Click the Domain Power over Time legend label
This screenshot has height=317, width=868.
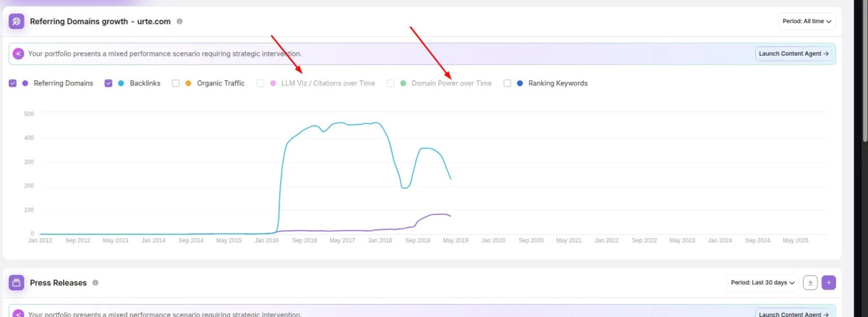[x=451, y=83]
